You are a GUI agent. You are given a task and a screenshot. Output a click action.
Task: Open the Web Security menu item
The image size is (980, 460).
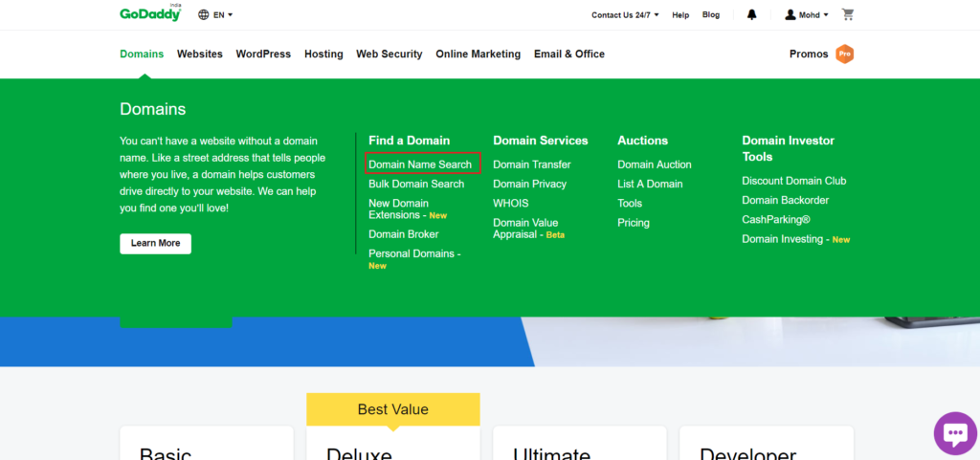point(390,55)
